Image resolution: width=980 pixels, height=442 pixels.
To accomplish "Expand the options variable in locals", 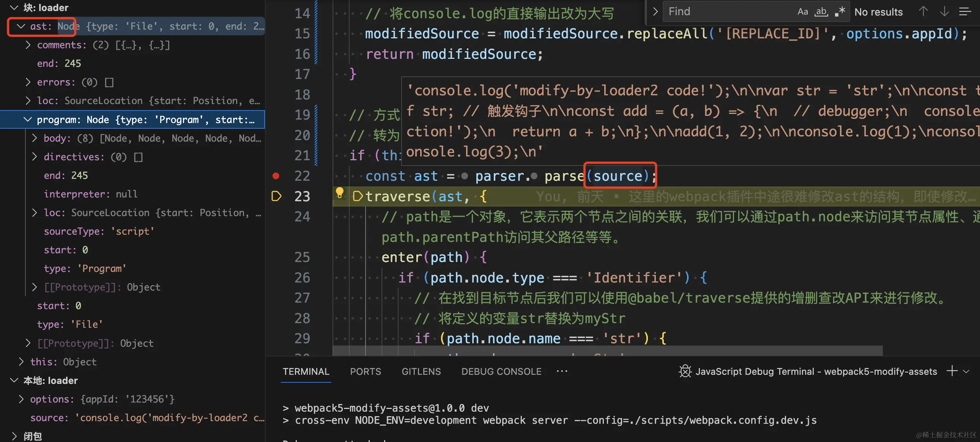I will click(x=21, y=399).
